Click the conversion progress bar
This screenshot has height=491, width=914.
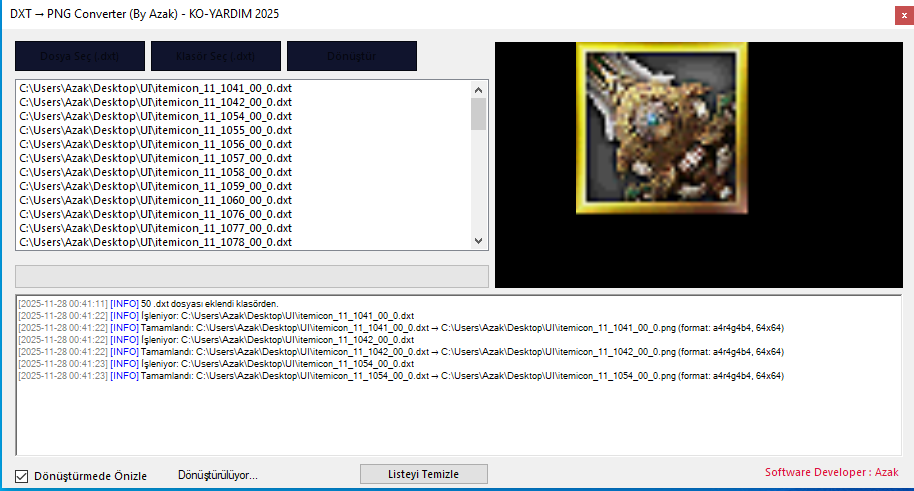point(252,276)
